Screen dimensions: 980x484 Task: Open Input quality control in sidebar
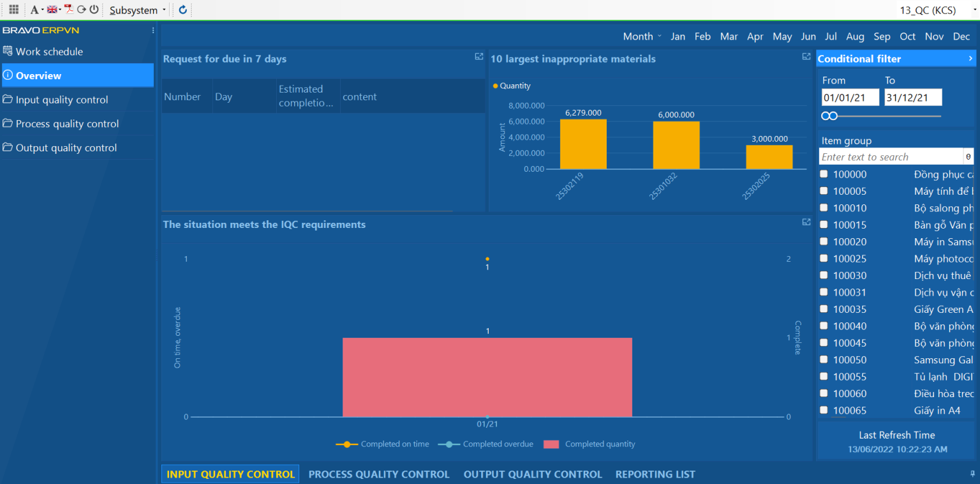click(62, 100)
